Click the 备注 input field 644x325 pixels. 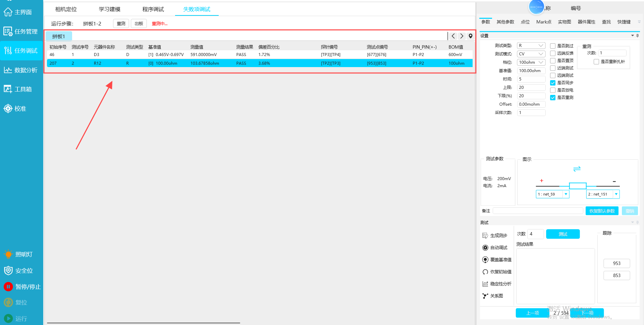(538, 211)
